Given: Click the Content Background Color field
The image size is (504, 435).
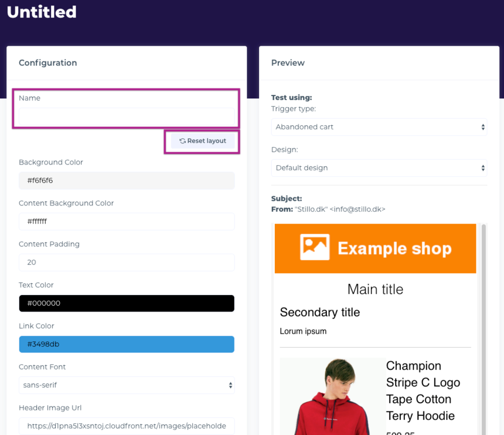Looking at the screenshot, I should tap(127, 221).
